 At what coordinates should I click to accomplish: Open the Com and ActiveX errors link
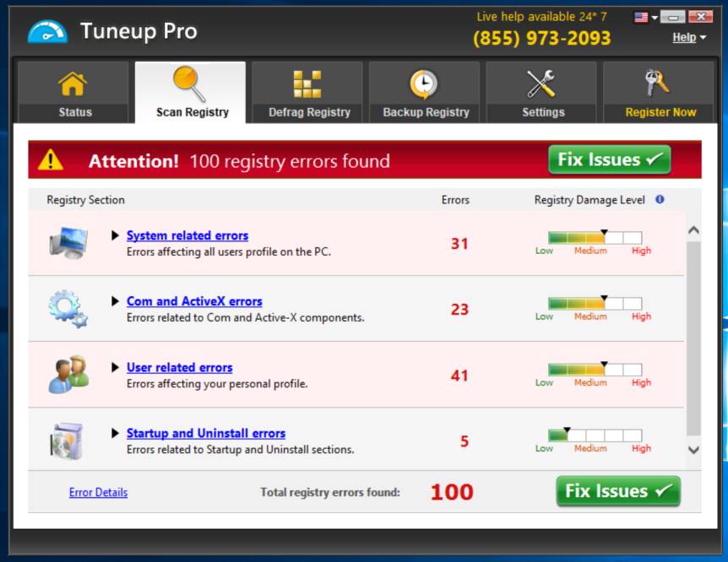click(x=194, y=301)
